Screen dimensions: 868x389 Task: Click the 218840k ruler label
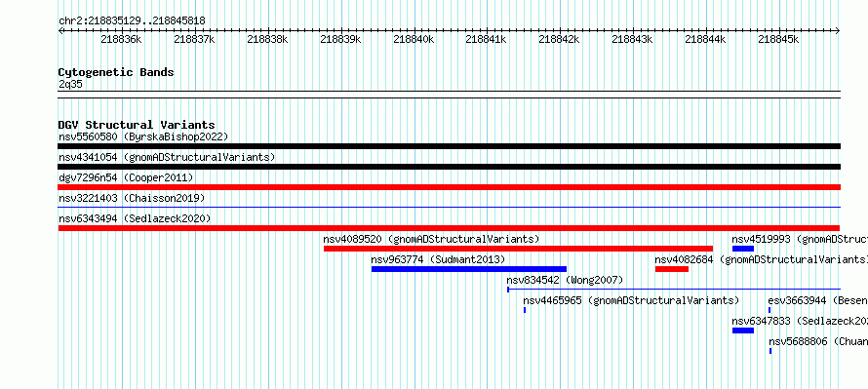point(414,39)
